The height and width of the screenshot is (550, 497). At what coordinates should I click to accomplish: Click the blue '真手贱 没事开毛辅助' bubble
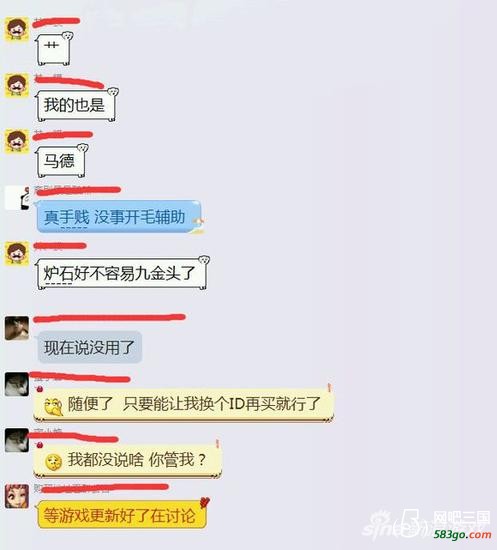point(119,217)
